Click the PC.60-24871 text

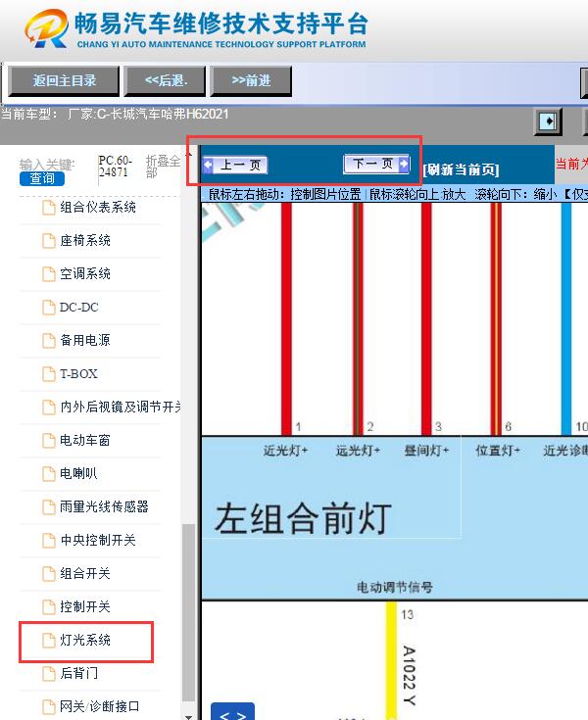[116, 167]
